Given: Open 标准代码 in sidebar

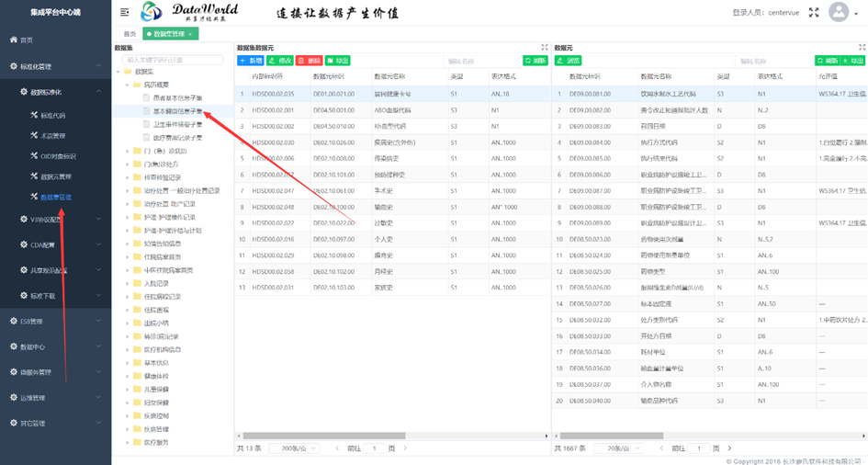Looking at the screenshot, I should coord(53,115).
